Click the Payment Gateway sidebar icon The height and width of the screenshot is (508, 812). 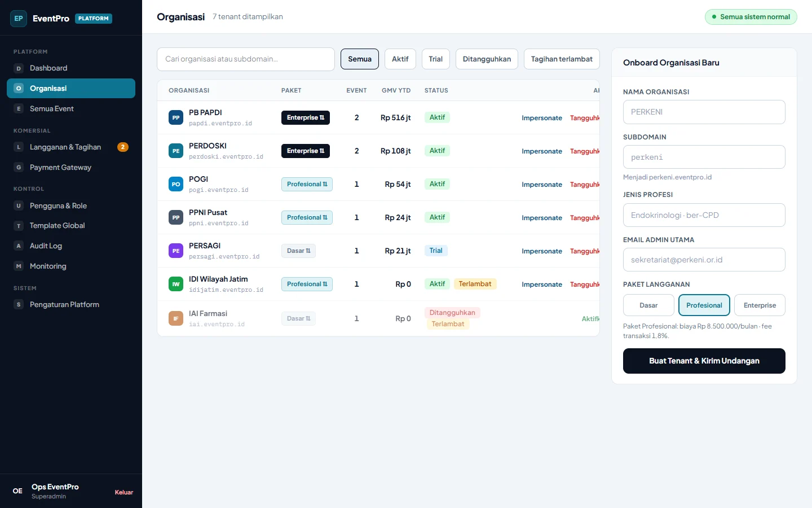point(19,168)
